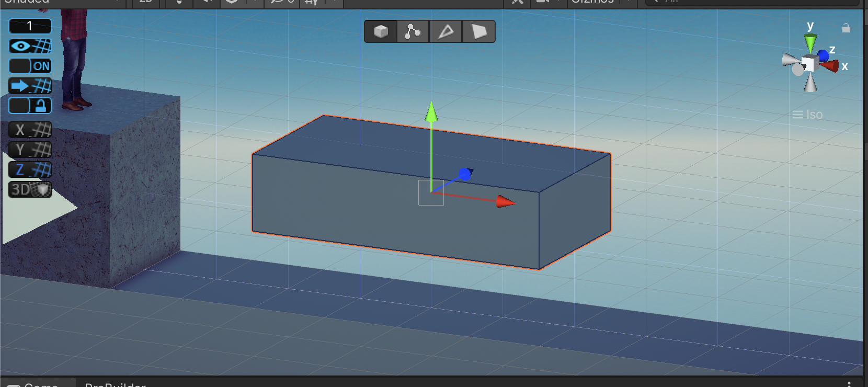Set ProGrids to X axis grid
Screen dimensions: 868x387
tap(30, 130)
